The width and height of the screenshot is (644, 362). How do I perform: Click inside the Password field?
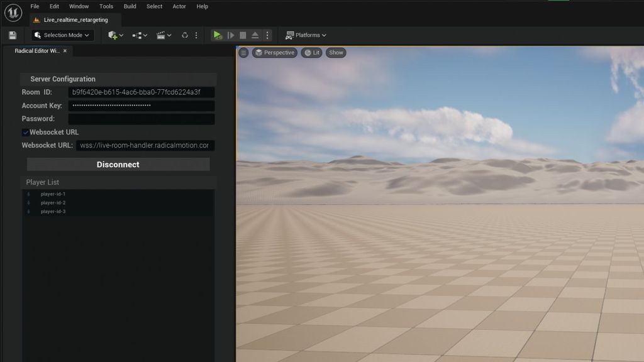(142, 119)
